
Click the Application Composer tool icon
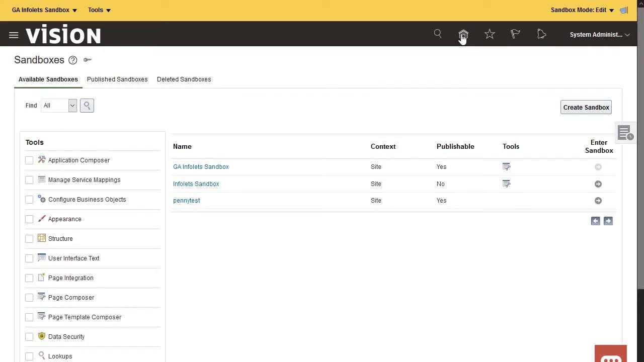point(42,160)
